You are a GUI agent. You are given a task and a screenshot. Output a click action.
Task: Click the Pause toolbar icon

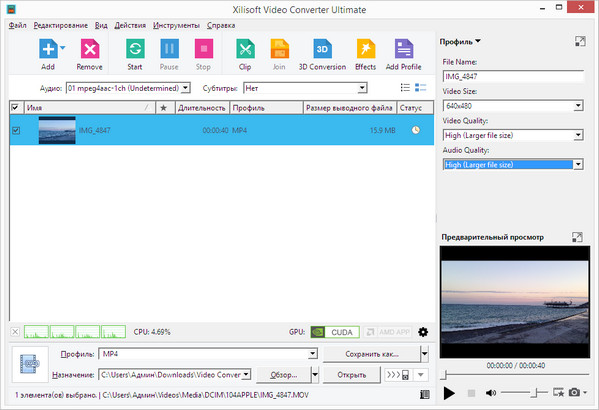[169, 49]
